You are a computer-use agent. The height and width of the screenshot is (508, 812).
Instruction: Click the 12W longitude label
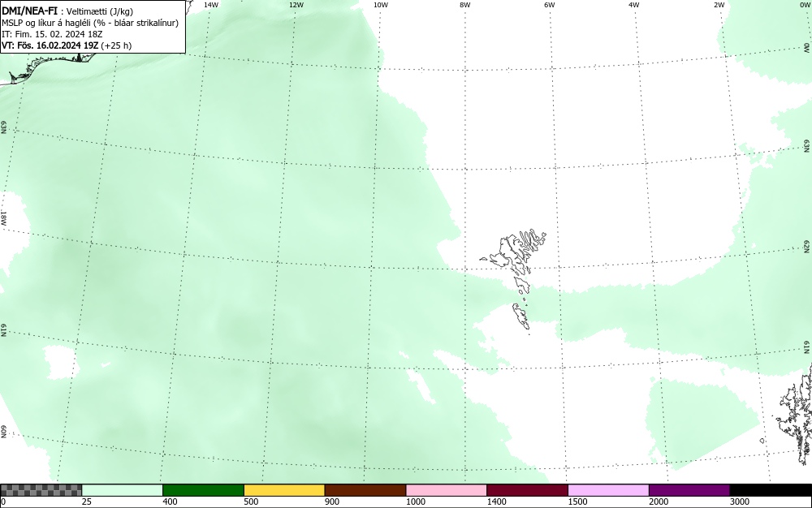pyautogui.click(x=296, y=5)
